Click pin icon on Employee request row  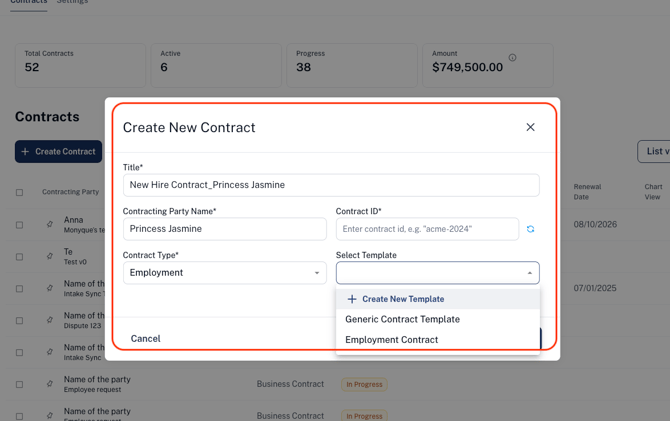(50, 384)
